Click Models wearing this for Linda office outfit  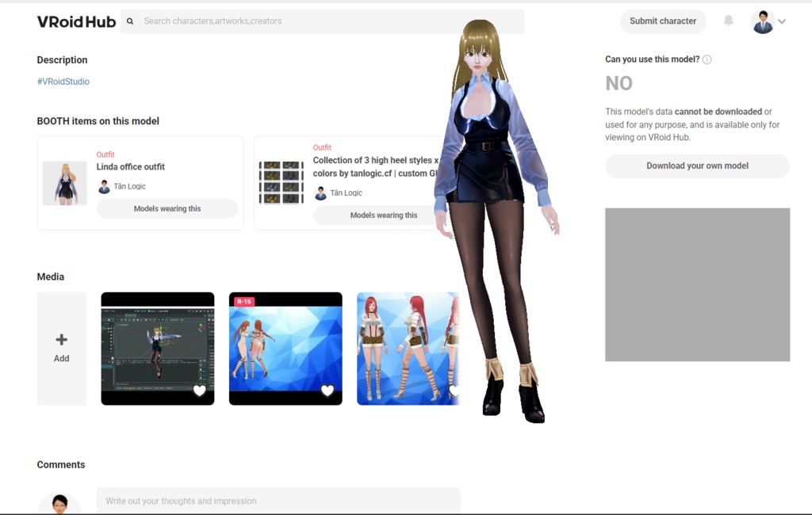tap(167, 208)
